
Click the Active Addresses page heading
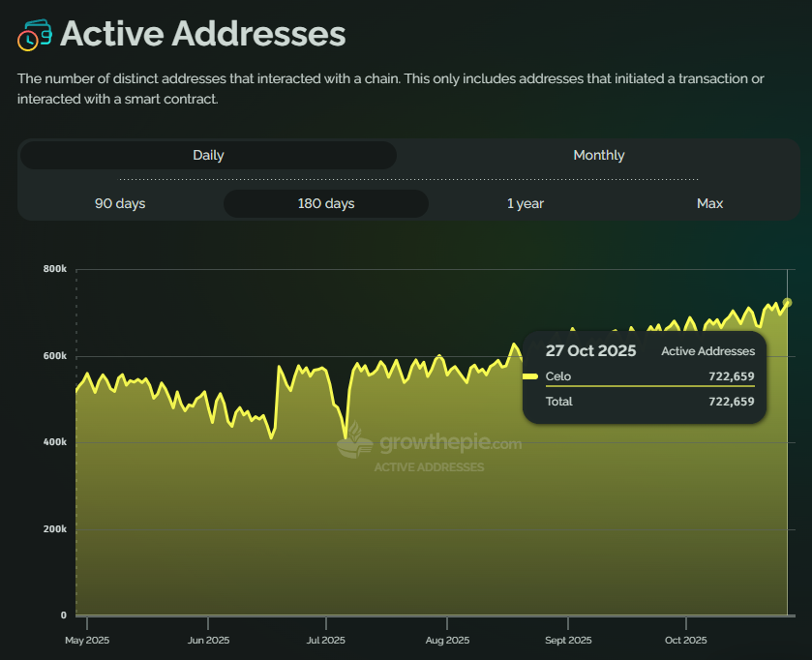tap(202, 34)
